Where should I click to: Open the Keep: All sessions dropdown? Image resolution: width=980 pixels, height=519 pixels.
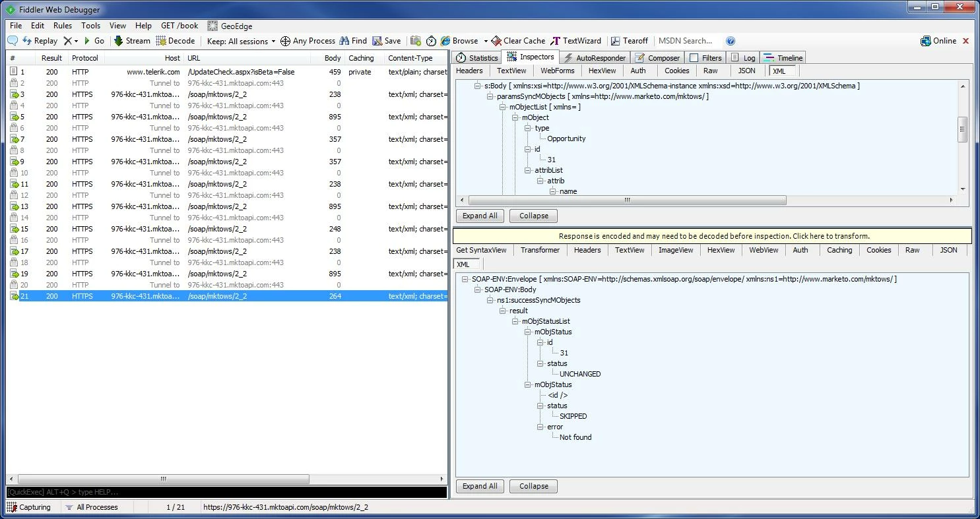pyautogui.click(x=241, y=41)
